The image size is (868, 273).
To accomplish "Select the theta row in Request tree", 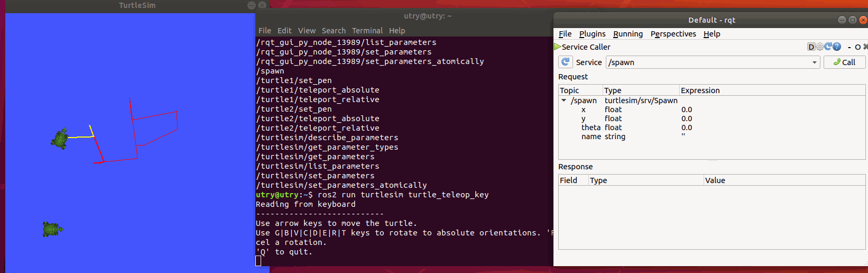I will [591, 128].
